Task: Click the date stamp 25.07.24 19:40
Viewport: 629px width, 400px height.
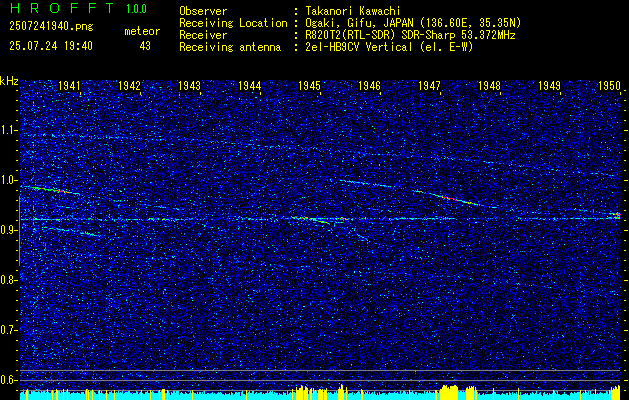Action: click(x=51, y=46)
